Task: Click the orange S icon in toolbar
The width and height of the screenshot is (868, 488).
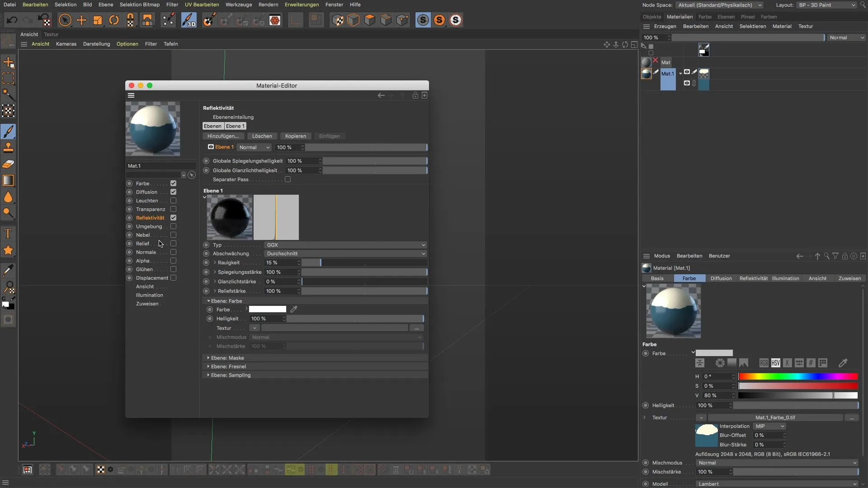Action: coord(439,20)
